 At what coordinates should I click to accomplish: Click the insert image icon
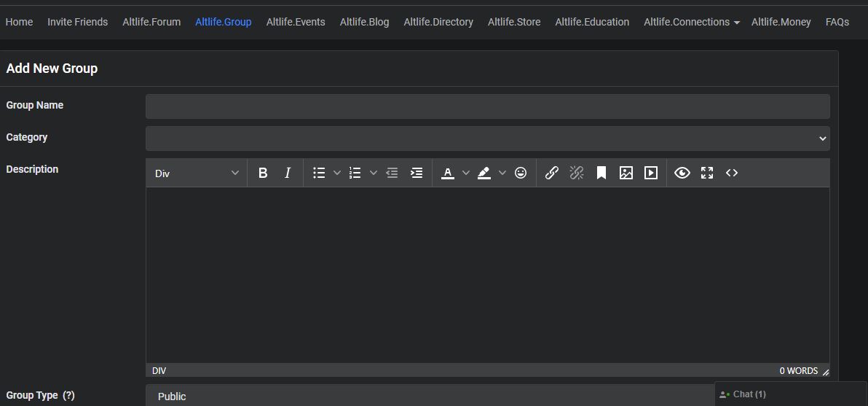click(x=626, y=173)
